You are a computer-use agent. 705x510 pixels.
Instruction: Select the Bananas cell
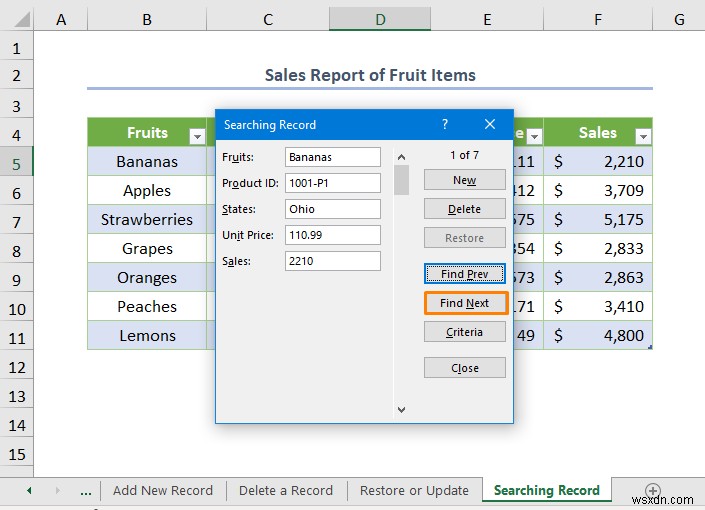[x=147, y=161]
